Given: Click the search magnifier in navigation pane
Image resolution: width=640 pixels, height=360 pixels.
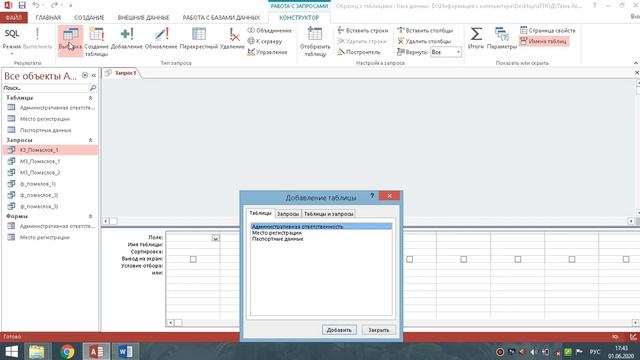Looking at the screenshot, I should (x=93, y=88).
